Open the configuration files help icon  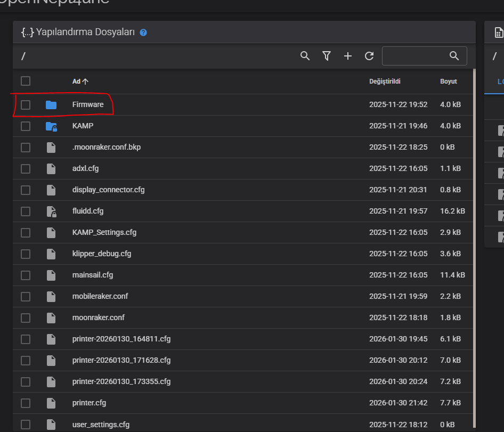click(x=143, y=32)
